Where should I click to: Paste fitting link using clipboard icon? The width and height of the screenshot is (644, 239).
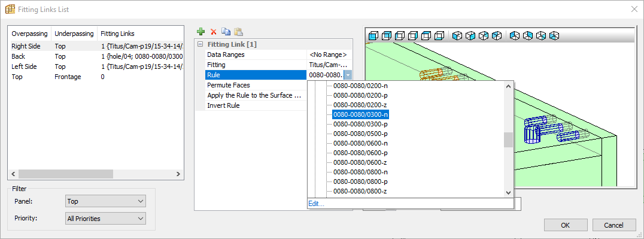point(238,32)
